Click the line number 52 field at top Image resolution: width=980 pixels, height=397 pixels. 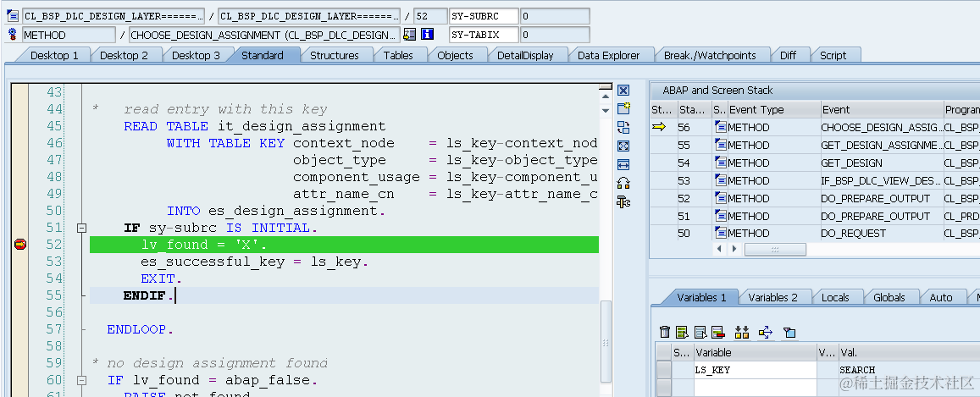click(x=430, y=16)
